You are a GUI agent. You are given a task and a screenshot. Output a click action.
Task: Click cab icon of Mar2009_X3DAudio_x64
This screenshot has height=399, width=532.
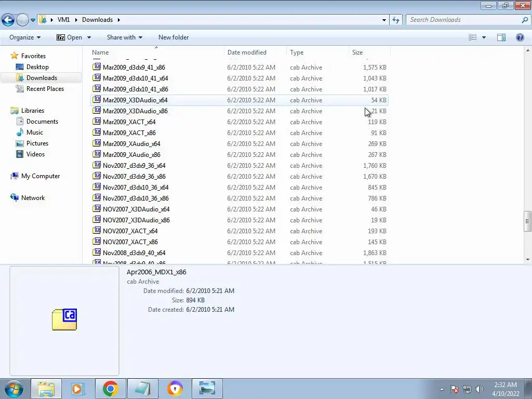97,99
